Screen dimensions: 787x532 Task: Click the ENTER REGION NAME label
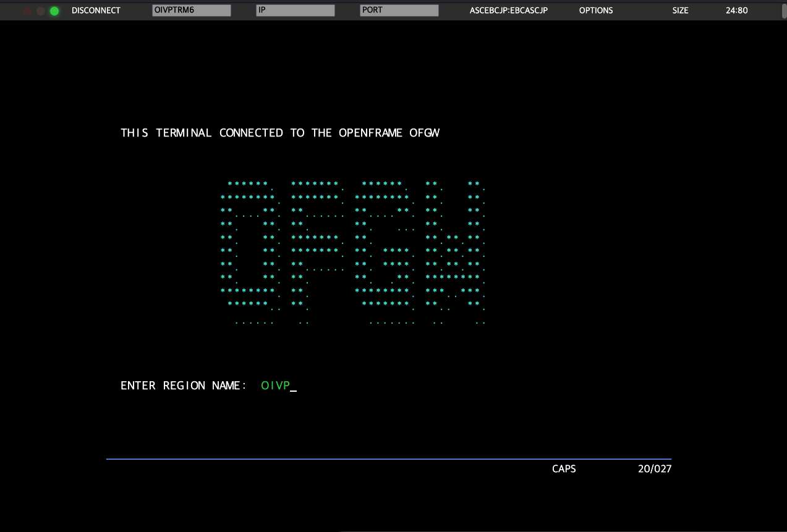[x=183, y=386]
